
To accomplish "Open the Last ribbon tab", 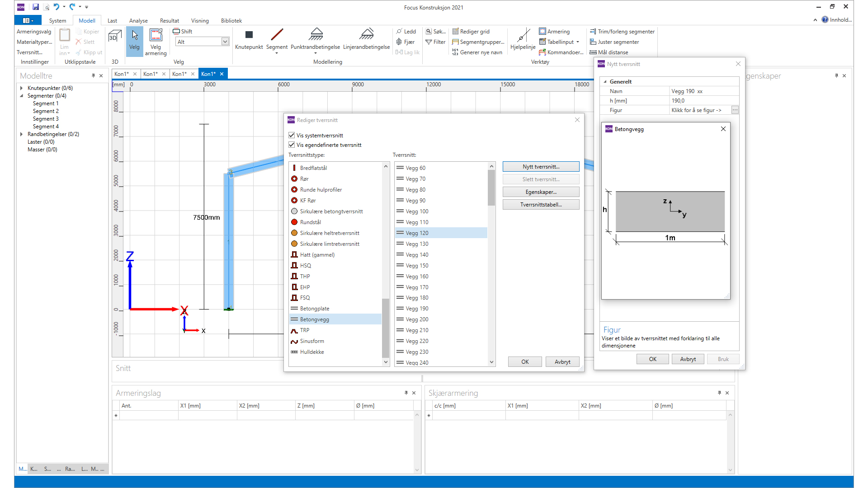I will (x=112, y=21).
